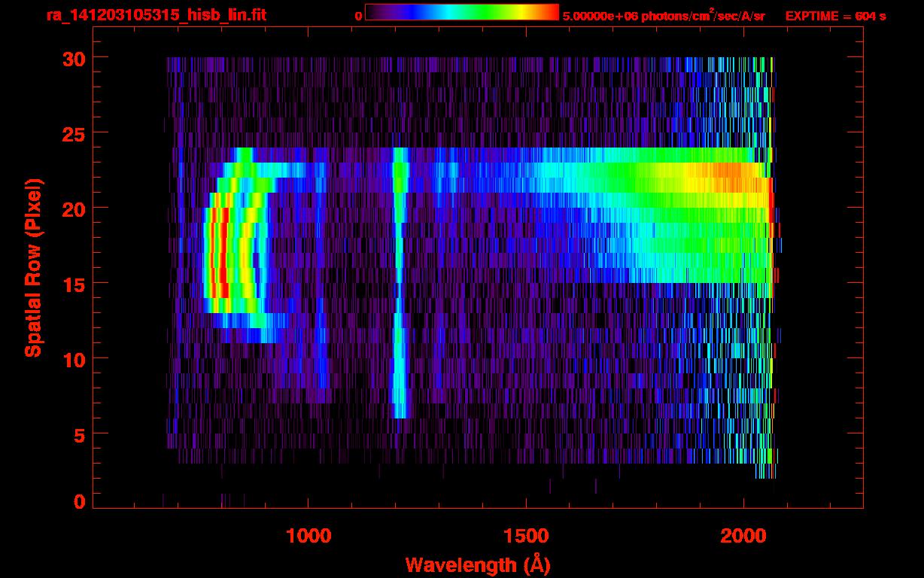The height and width of the screenshot is (578, 924).
Task: Click the file name ra_141203105315_hisb_lin.fit
Action: (x=156, y=15)
